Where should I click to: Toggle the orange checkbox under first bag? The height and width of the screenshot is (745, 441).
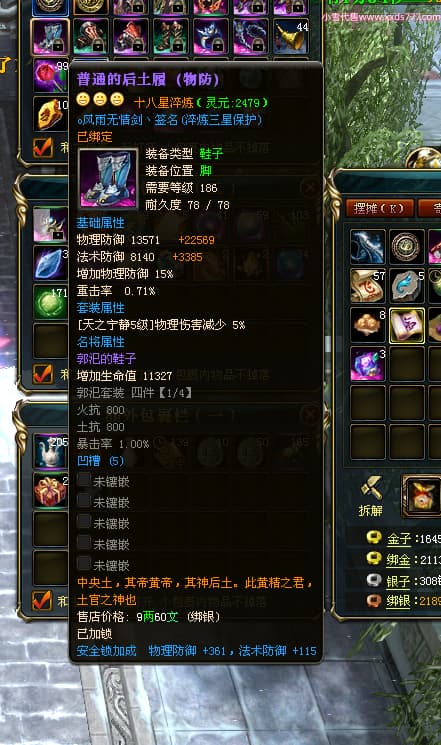(43, 147)
